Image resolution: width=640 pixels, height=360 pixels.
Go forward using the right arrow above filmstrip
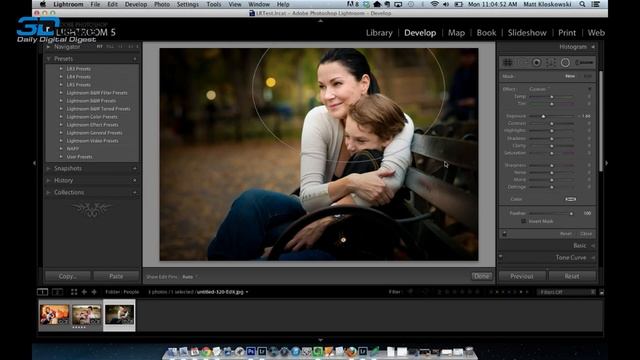[x=94, y=292]
